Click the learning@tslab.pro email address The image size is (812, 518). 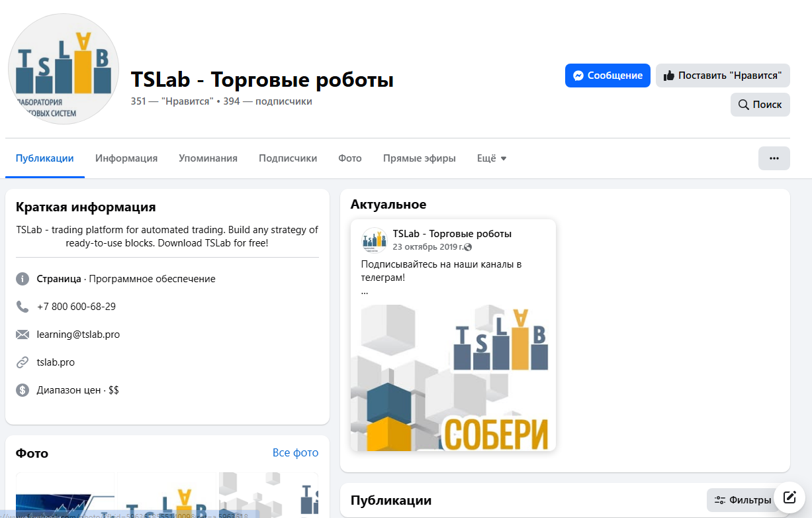click(78, 335)
